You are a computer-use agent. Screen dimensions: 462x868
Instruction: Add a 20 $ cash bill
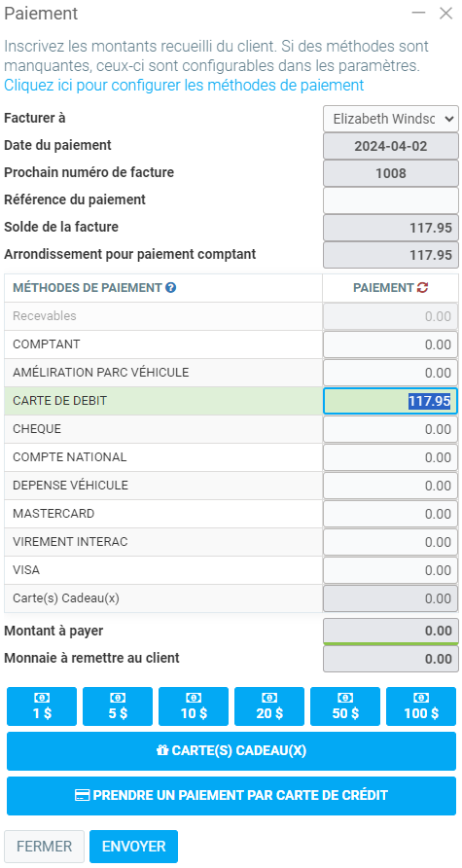(x=269, y=706)
